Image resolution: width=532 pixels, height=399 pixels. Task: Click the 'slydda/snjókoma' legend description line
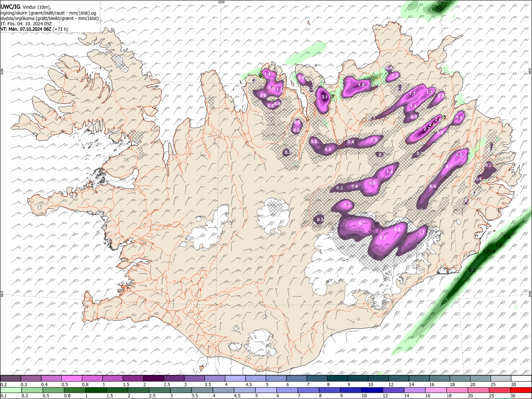50,18
